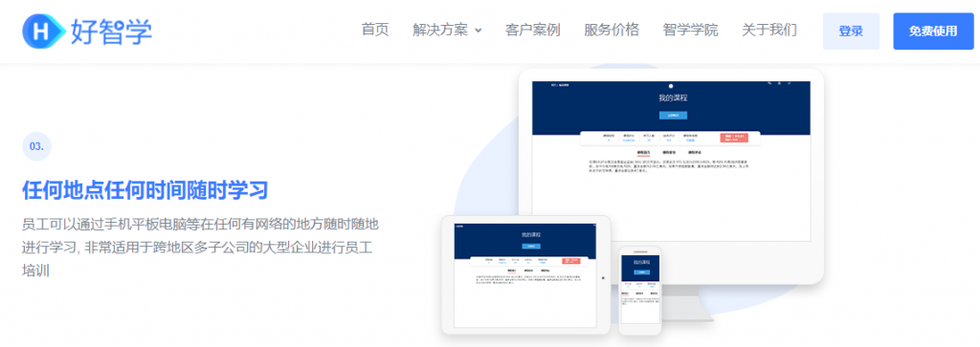This screenshot has height=347, width=980.
Task: Visit the 智学学院 nav link
Action: click(690, 30)
